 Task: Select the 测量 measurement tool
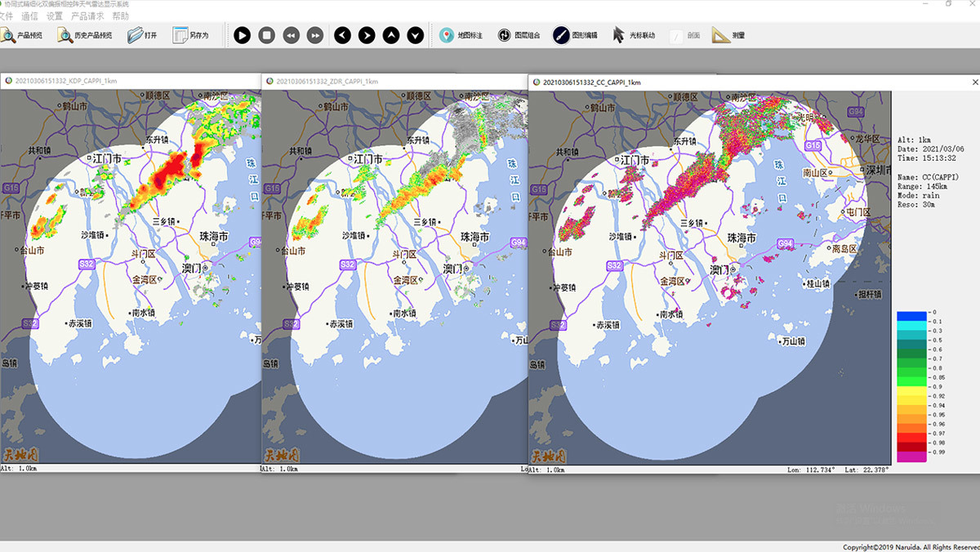[x=728, y=35]
